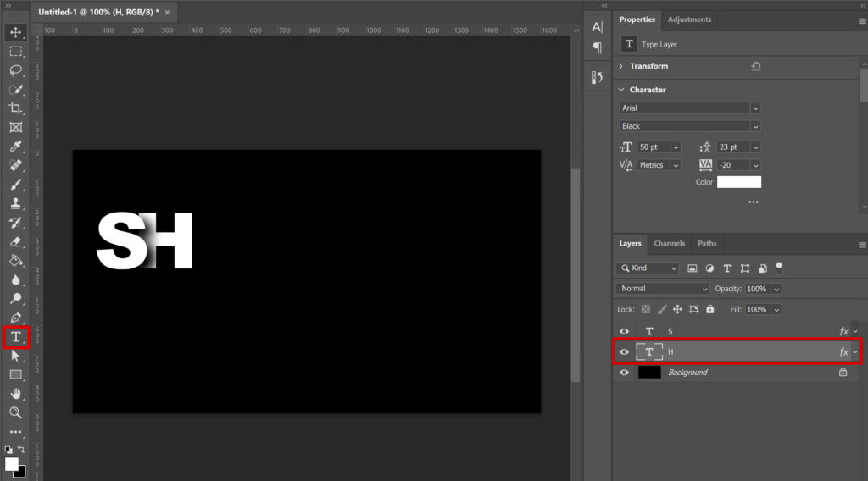Select the Path Selection tool

coord(15,356)
